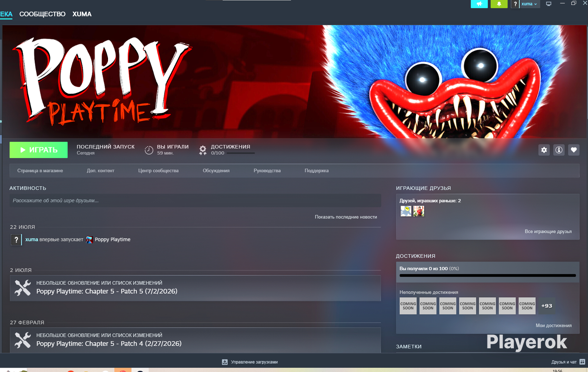
Task: Click Показать последние новости
Action: coord(346,217)
